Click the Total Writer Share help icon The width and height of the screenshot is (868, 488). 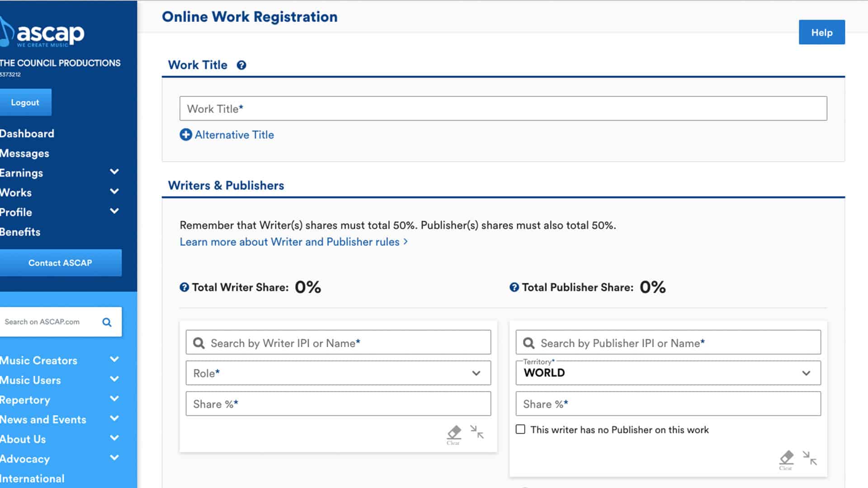[184, 287]
